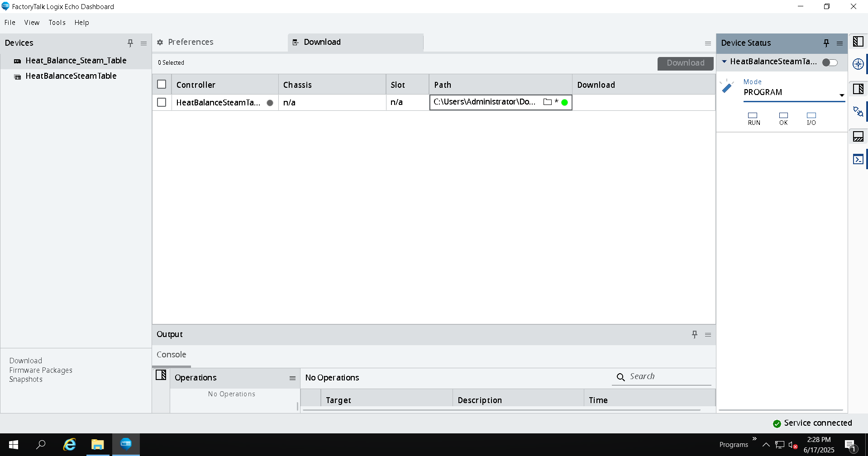Open the folder browser icon in Path cell

[548, 102]
